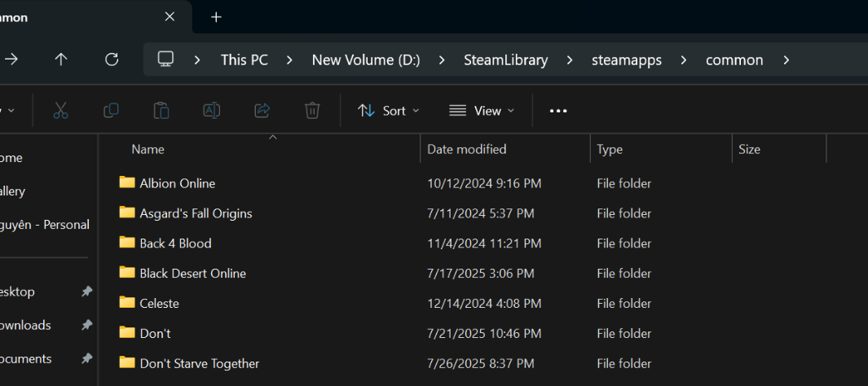Click date 7/26/2025 8:37 PM
Screen dimensions: 868x386
click(481, 363)
